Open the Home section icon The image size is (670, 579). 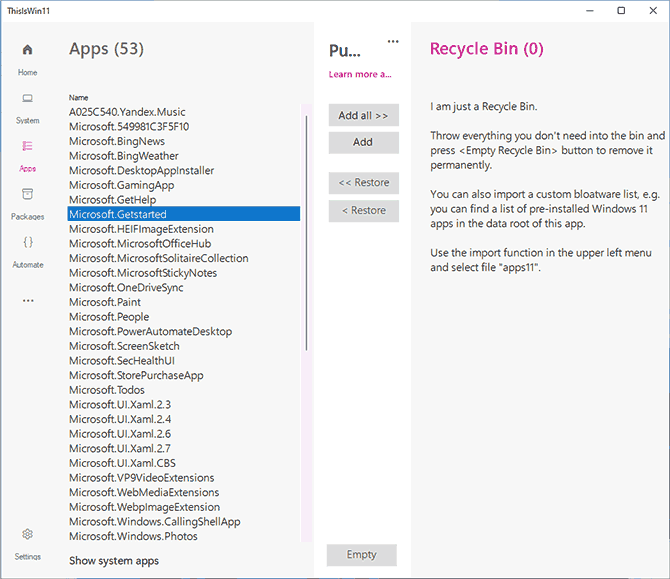(x=27, y=50)
